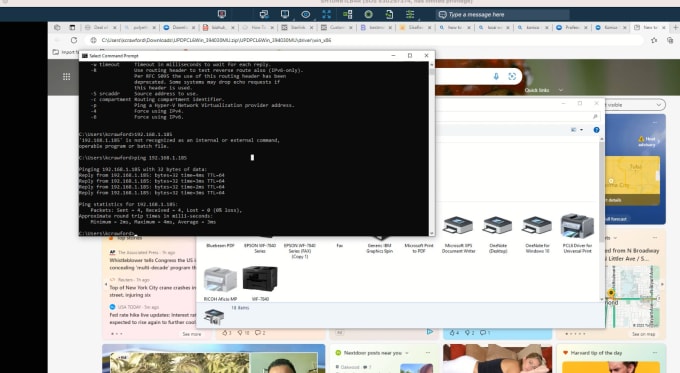Expand the Quick links chevron
The image size is (680, 373).
[x=561, y=90]
